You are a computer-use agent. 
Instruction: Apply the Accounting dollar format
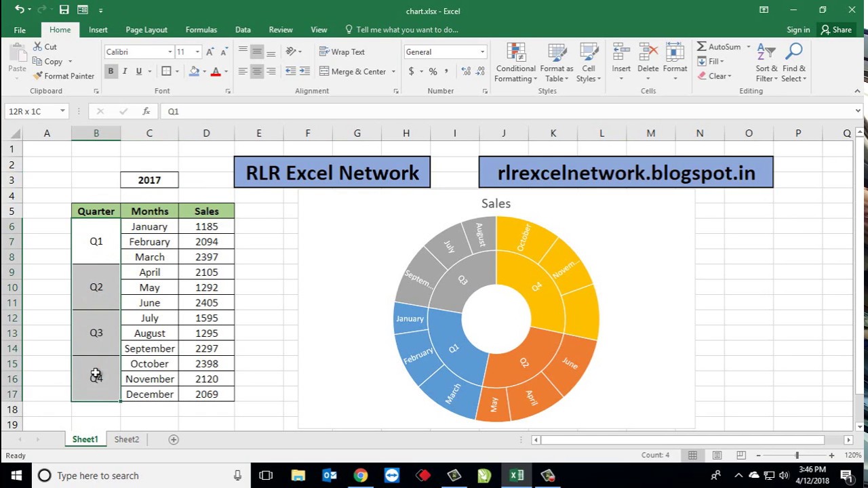tap(411, 71)
